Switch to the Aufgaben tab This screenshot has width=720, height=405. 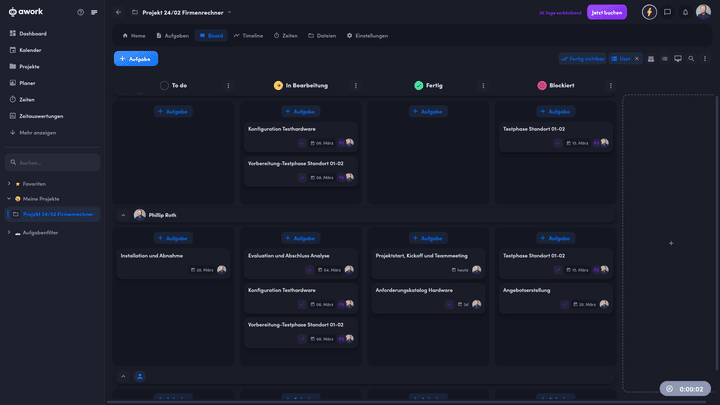pyautogui.click(x=172, y=36)
